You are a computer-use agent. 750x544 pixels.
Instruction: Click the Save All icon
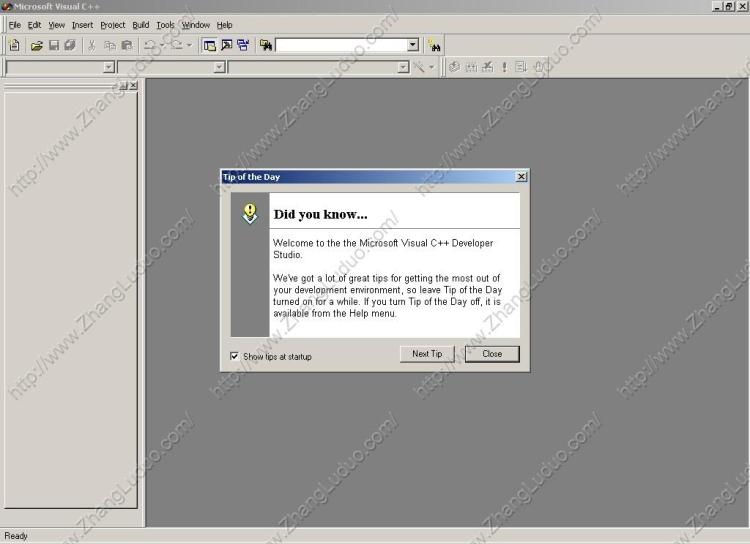pyautogui.click(x=70, y=45)
